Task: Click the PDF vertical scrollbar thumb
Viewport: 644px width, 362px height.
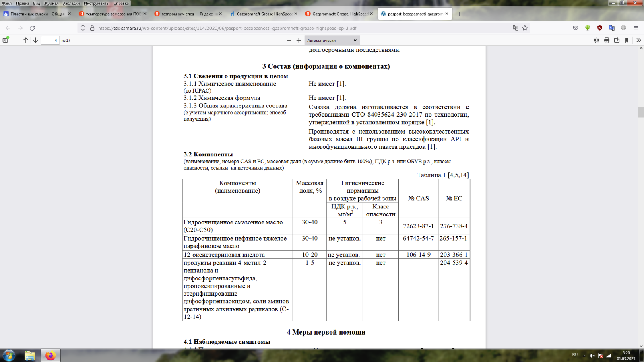Action: coord(641,113)
